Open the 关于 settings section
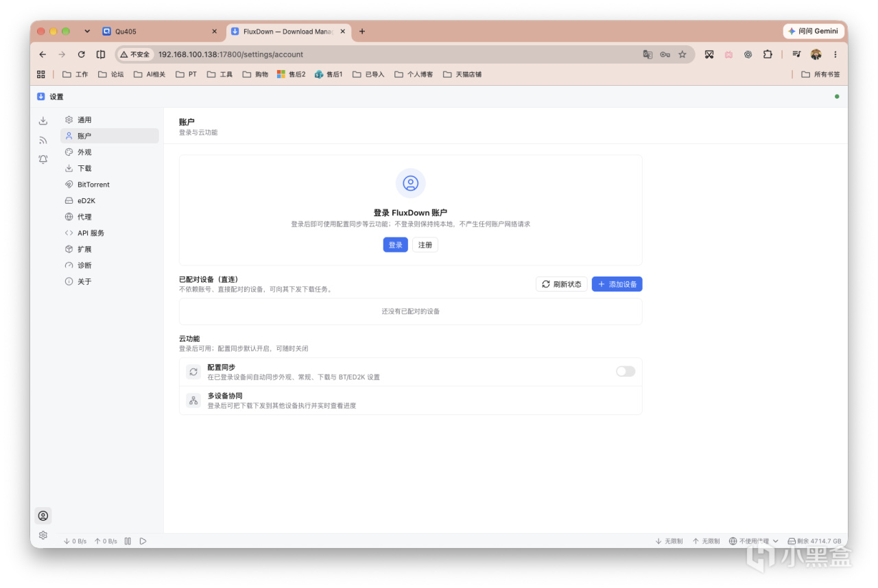 click(x=110, y=281)
